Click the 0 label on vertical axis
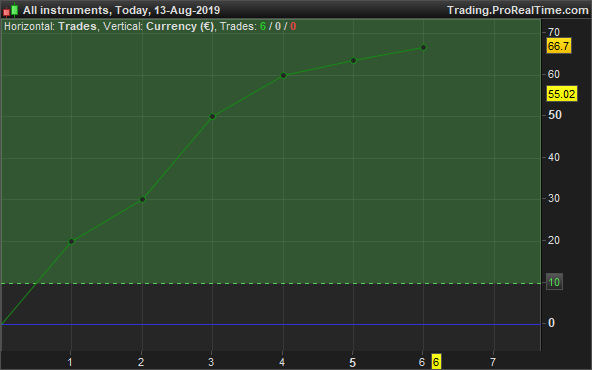 pos(551,323)
